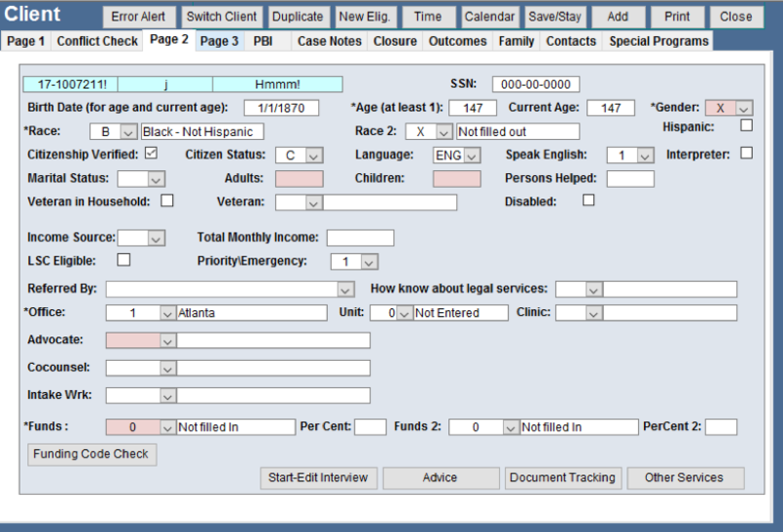Enable the Hispanic checkbox
The width and height of the screenshot is (783, 532).
pyautogui.click(x=747, y=125)
